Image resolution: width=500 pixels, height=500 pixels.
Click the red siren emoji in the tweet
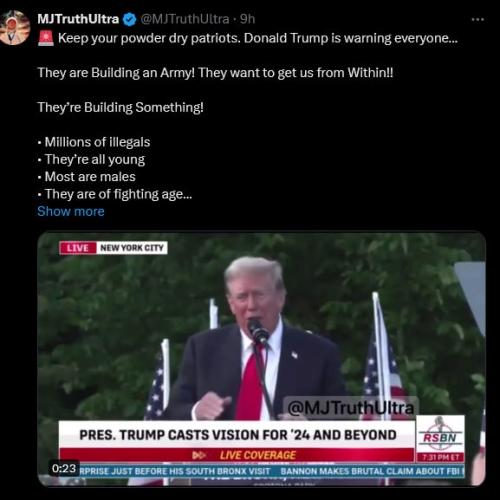pyautogui.click(x=46, y=38)
